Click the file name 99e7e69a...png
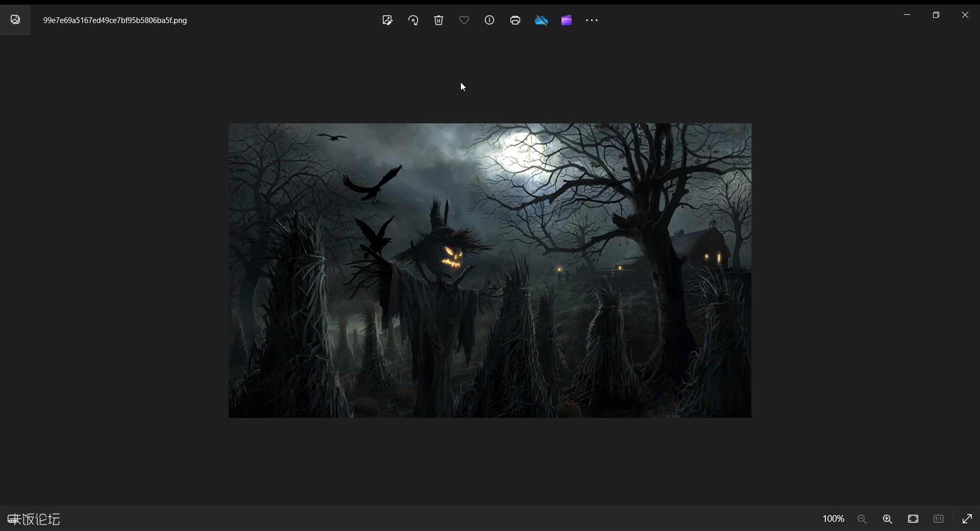Image resolution: width=980 pixels, height=531 pixels. (115, 20)
